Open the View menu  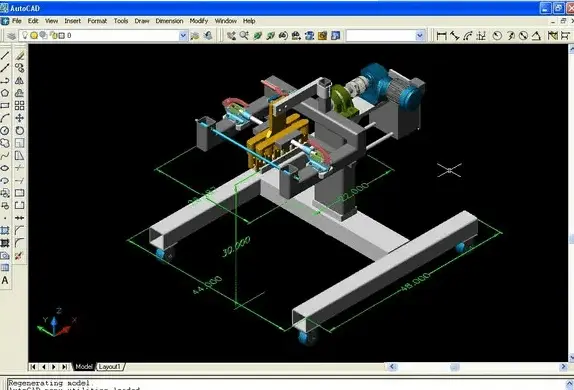click(51, 21)
